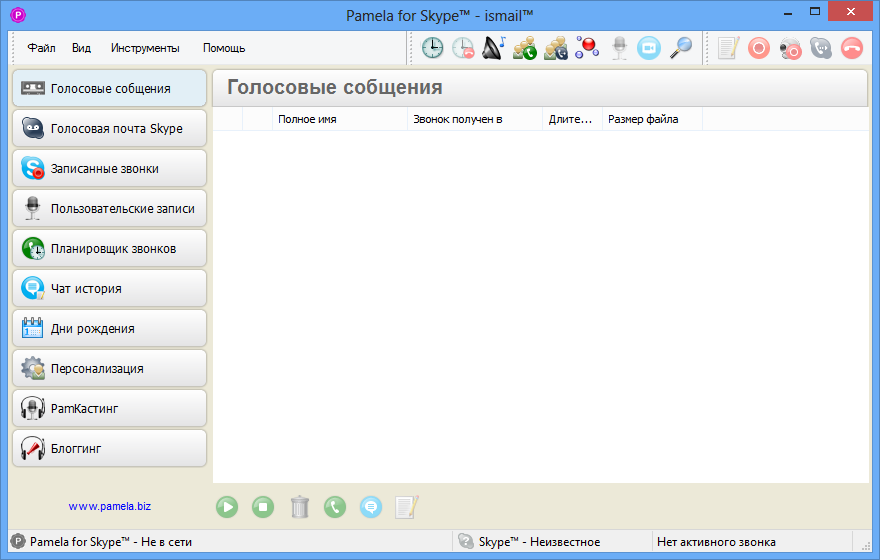Click 'Skype™ - Неизвестное' status text
This screenshot has height=560, width=880.
pyautogui.click(x=539, y=542)
